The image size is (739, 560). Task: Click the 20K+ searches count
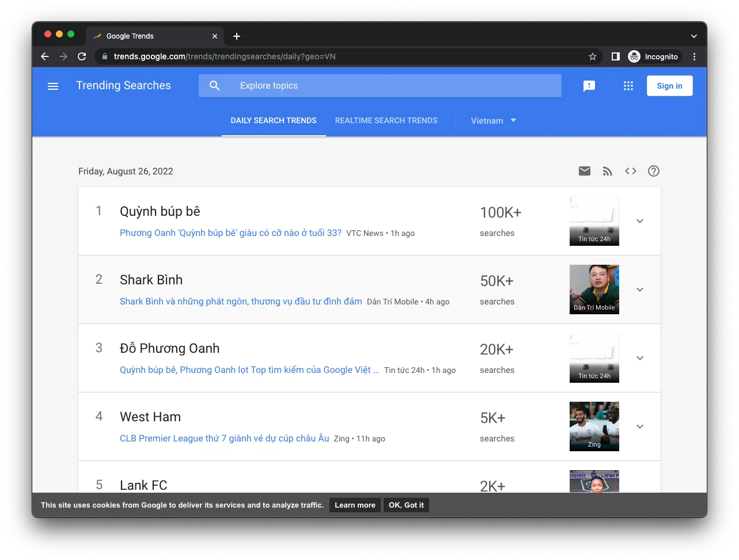pos(497,350)
